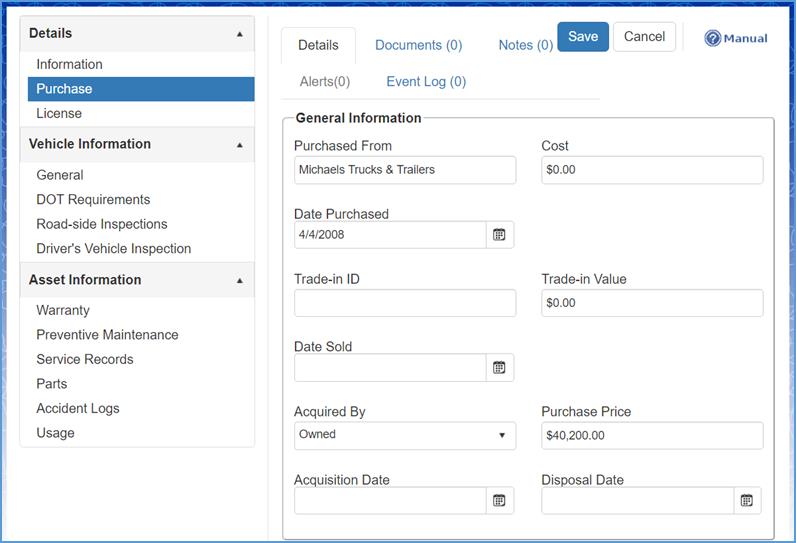Open the Disposal Date calendar picker
The image size is (796, 543).
[746, 501]
